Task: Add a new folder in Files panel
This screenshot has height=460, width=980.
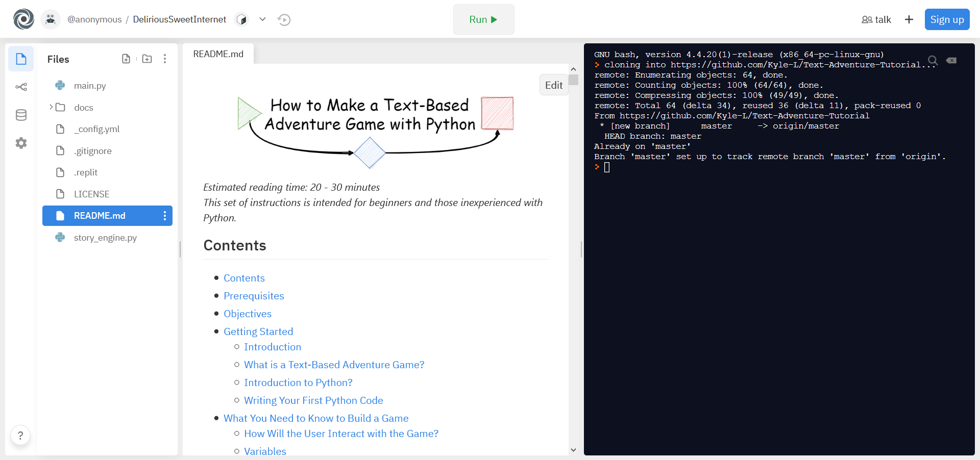Action: 147,59
